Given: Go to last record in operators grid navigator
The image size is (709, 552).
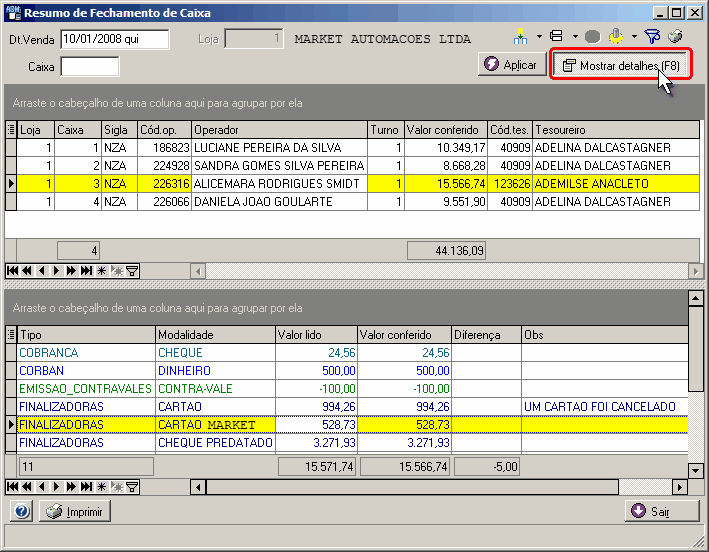Looking at the screenshot, I should (86, 271).
